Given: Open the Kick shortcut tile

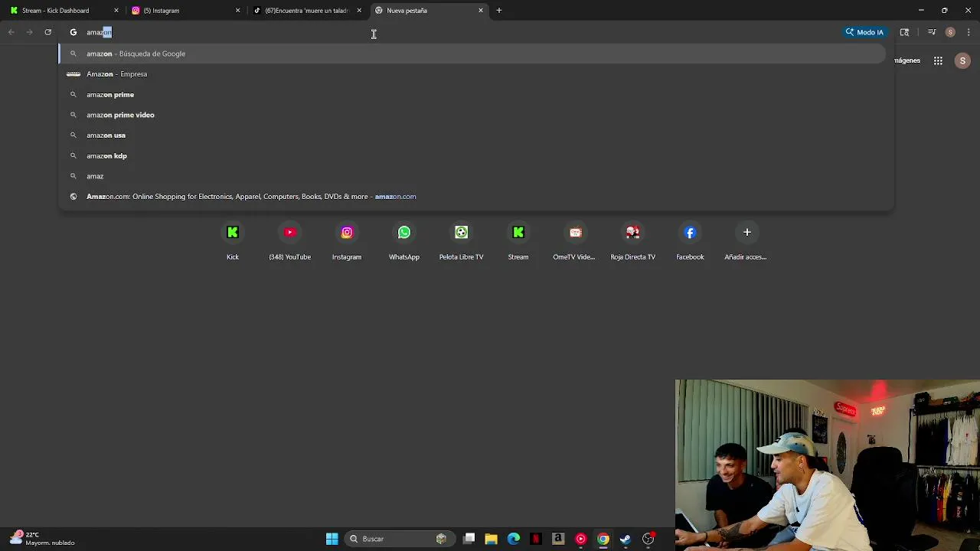Looking at the screenshot, I should 233,241.
